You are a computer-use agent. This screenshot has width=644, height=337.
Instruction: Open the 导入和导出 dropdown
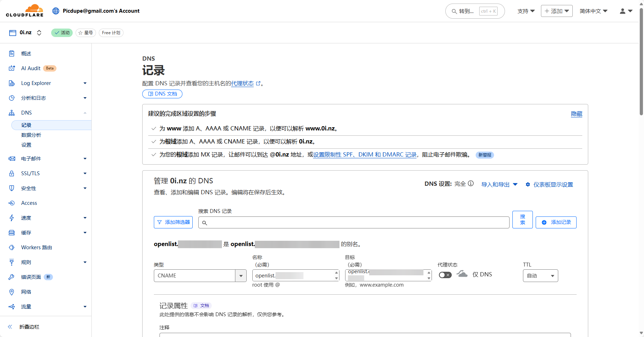(499, 184)
